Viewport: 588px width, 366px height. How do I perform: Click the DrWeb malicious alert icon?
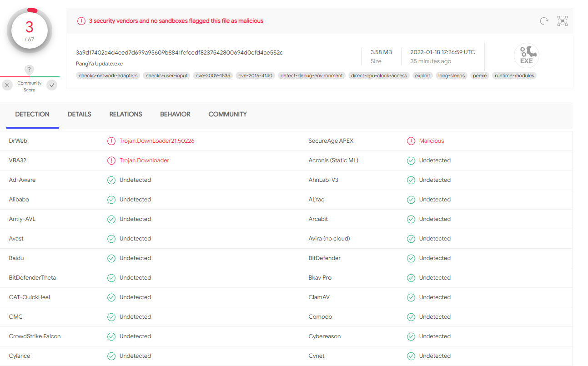111,141
